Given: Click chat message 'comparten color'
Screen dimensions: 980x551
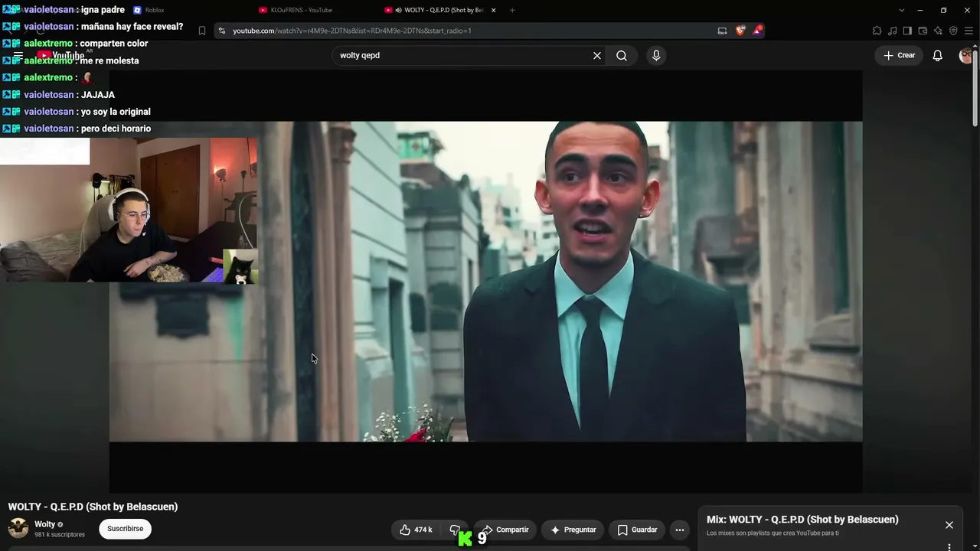Looking at the screenshot, I should [114, 44].
